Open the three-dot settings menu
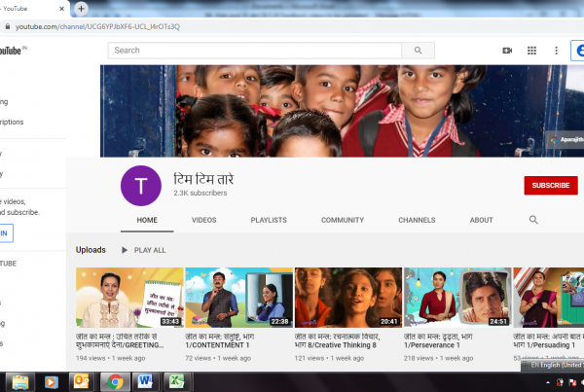The image size is (584, 392). pos(556,51)
